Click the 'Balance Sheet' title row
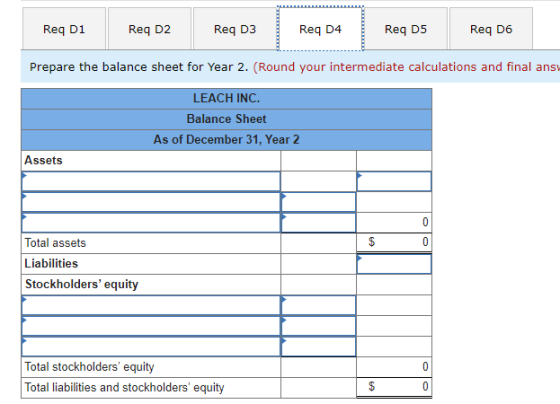This screenshot has height=404, width=560. [x=226, y=119]
